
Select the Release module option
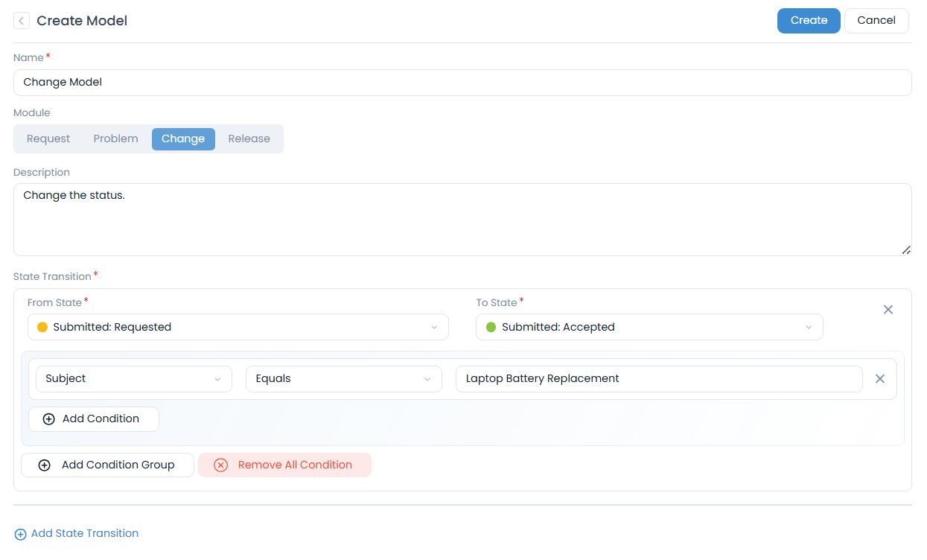click(x=249, y=139)
